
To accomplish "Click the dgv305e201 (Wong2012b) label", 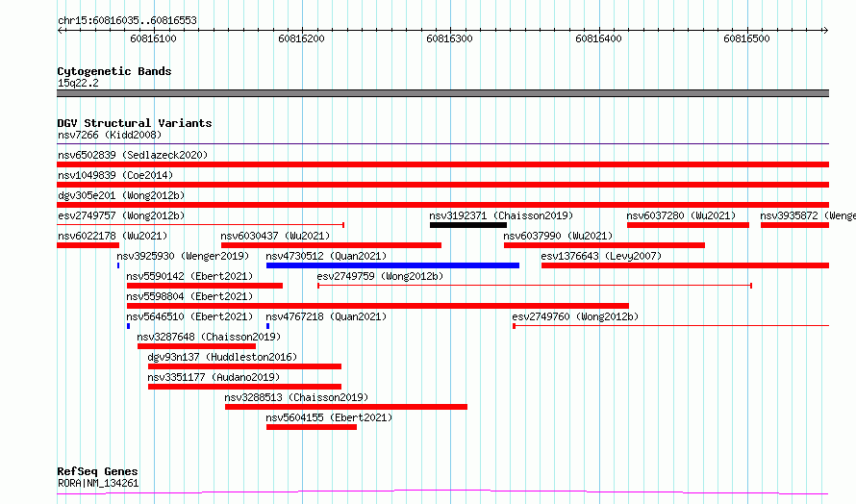I will pos(121,195).
